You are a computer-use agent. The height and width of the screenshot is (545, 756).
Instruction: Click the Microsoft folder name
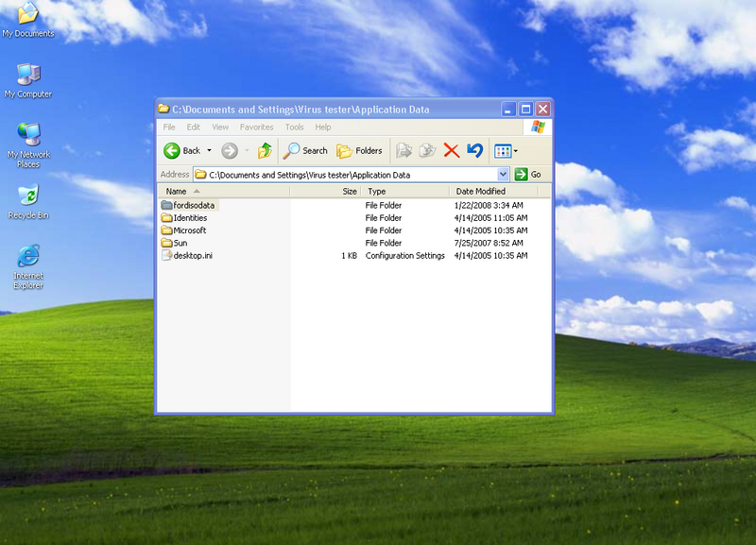click(190, 230)
